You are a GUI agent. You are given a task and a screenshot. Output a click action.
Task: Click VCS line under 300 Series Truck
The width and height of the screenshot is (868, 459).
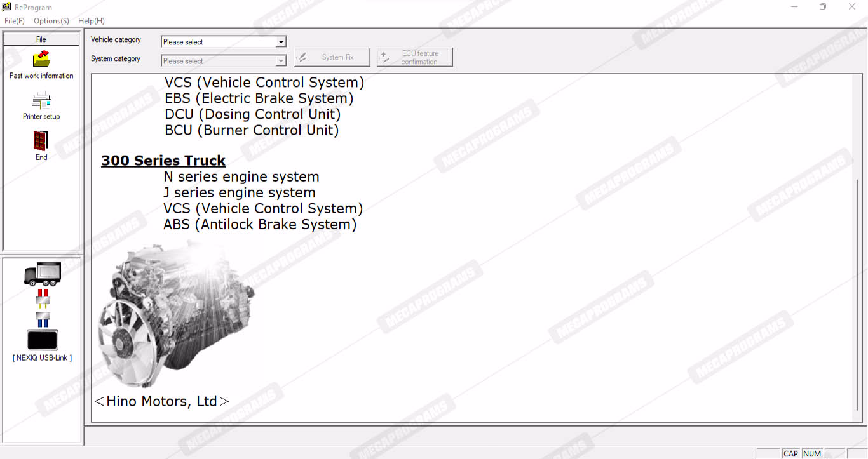click(x=263, y=208)
